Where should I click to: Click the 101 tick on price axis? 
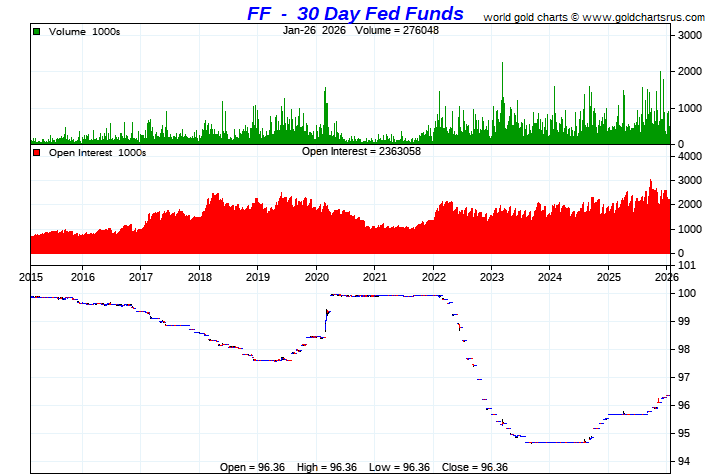pyautogui.click(x=687, y=265)
